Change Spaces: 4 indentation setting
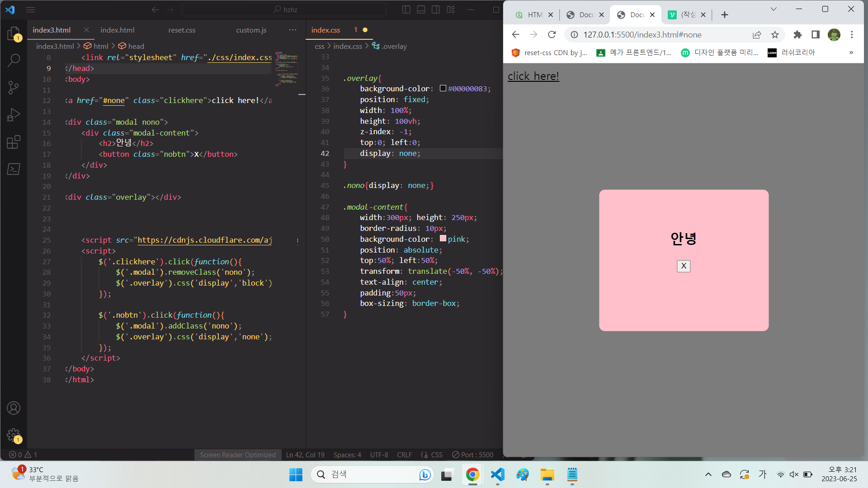868x488 pixels. [347, 455]
